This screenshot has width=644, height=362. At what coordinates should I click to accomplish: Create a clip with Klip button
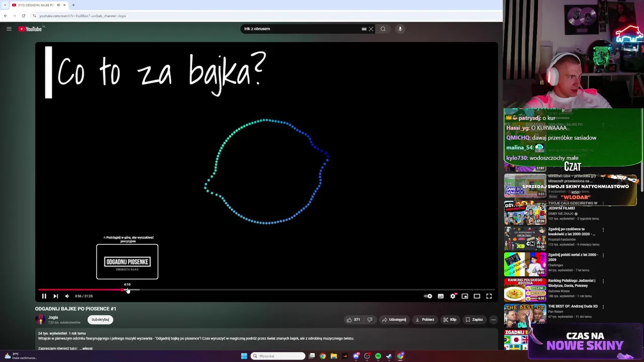coord(450,319)
